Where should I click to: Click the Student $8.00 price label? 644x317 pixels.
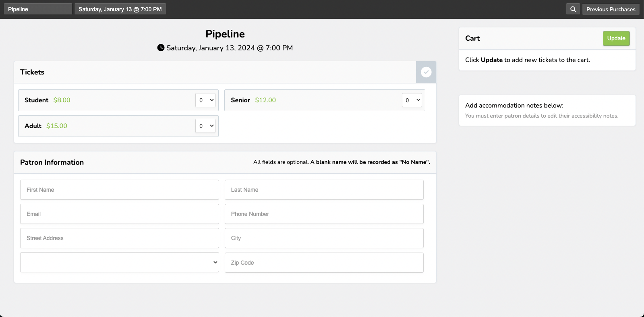[x=62, y=100]
